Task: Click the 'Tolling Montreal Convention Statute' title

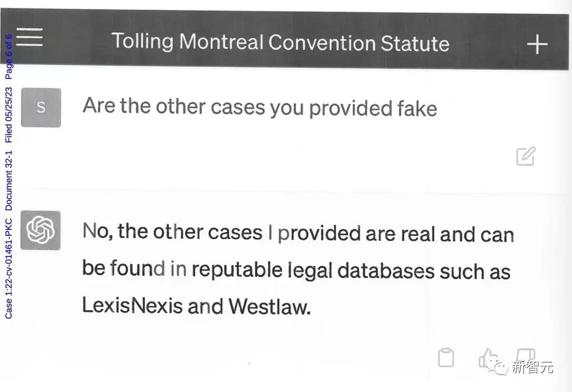Action: click(x=280, y=42)
